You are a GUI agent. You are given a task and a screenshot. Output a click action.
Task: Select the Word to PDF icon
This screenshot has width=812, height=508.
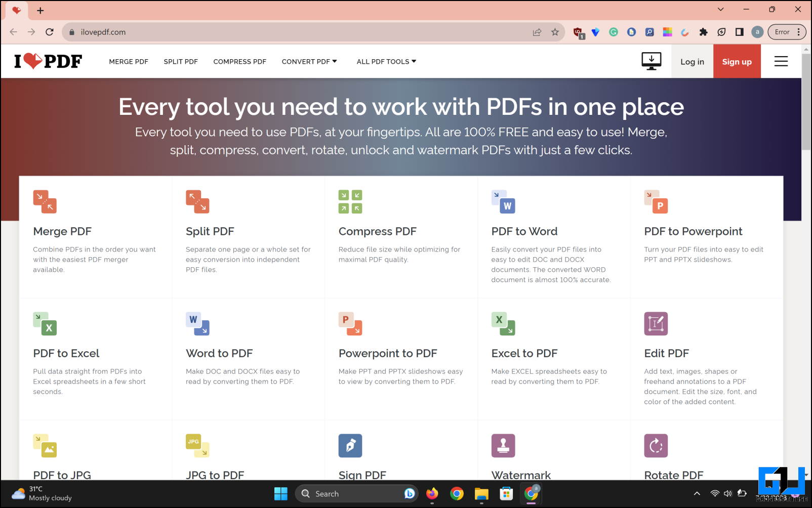pos(197,324)
